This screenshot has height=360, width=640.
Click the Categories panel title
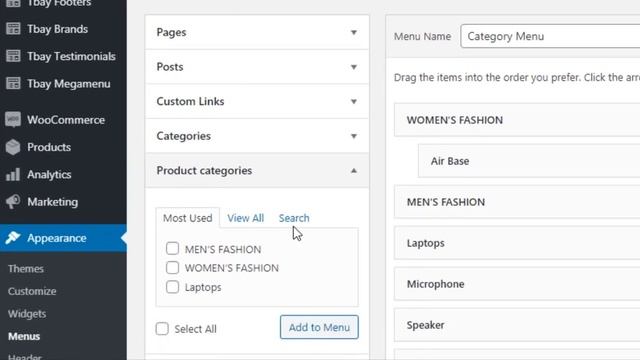[x=184, y=136]
